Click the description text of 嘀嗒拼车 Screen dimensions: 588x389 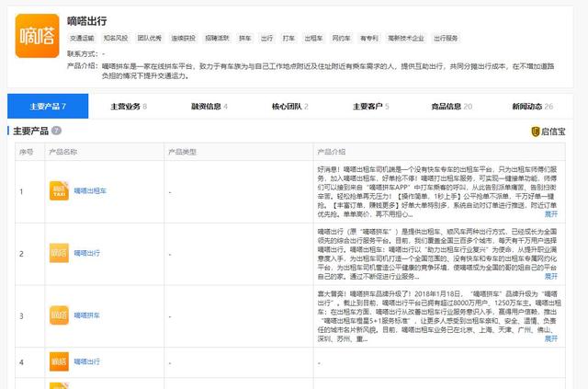click(439, 316)
